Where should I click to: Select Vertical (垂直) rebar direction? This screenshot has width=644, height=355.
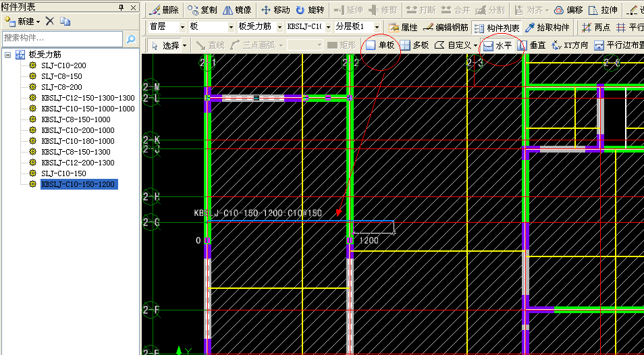(531, 45)
